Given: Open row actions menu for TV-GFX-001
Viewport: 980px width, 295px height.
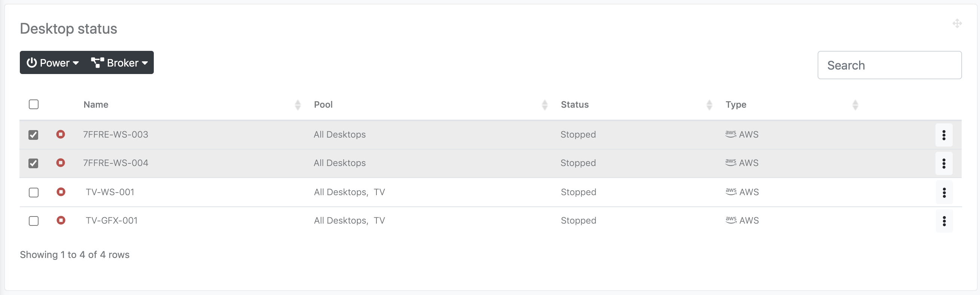Looking at the screenshot, I should [x=944, y=221].
